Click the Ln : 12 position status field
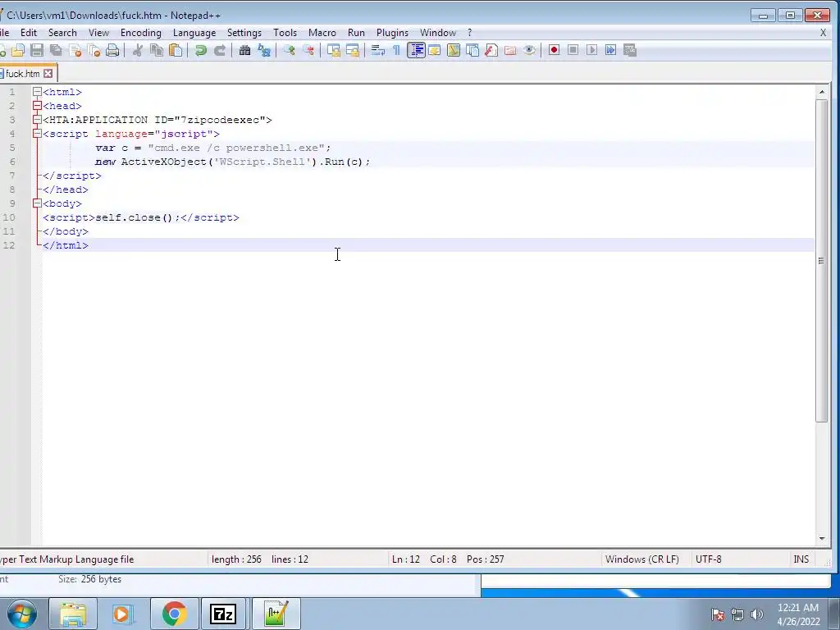 click(x=405, y=559)
